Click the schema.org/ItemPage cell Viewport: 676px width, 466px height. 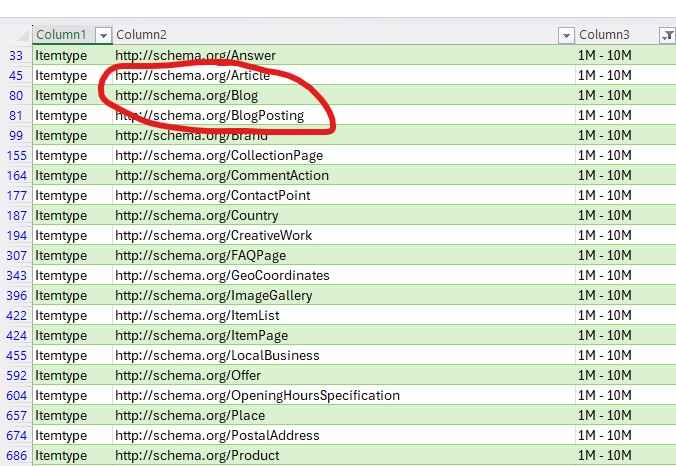pos(344,335)
